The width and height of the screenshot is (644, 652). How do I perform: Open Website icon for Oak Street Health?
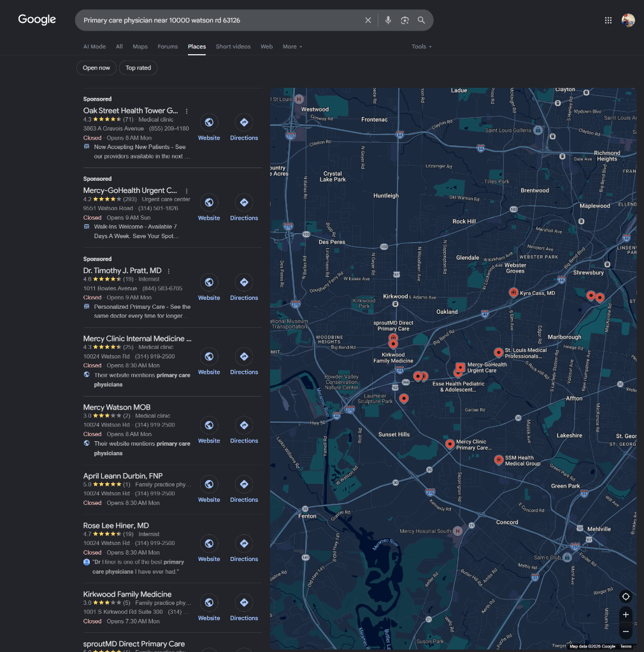(209, 122)
